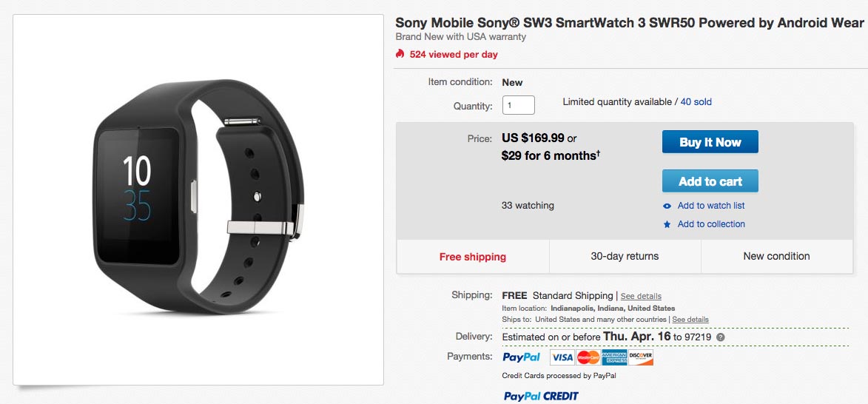Click the Add to collection link

pos(711,224)
